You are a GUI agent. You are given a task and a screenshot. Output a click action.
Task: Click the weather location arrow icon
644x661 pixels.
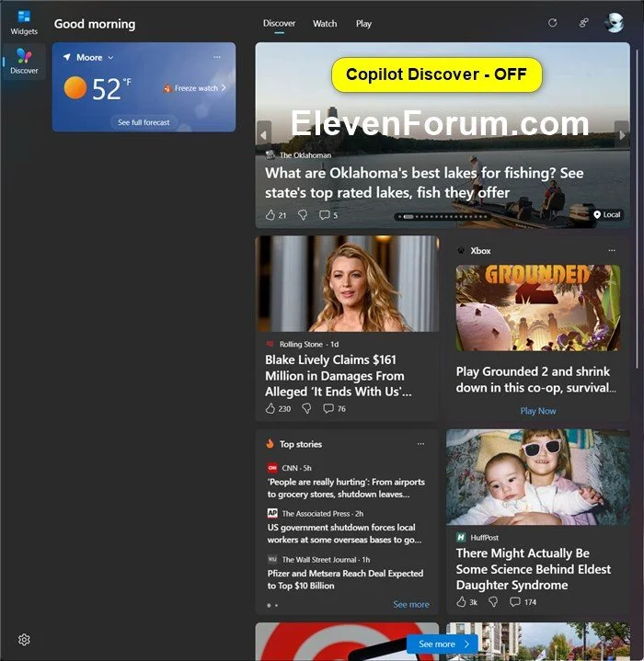point(66,57)
